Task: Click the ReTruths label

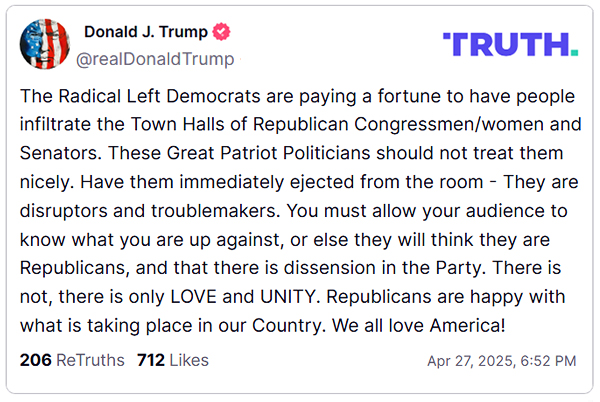Action: coord(90,360)
